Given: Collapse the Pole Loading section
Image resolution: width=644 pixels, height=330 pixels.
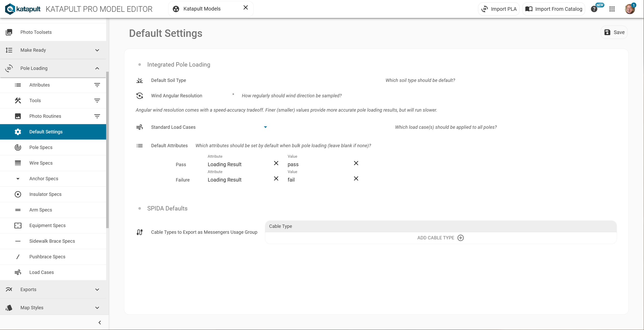Looking at the screenshot, I should (x=97, y=68).
